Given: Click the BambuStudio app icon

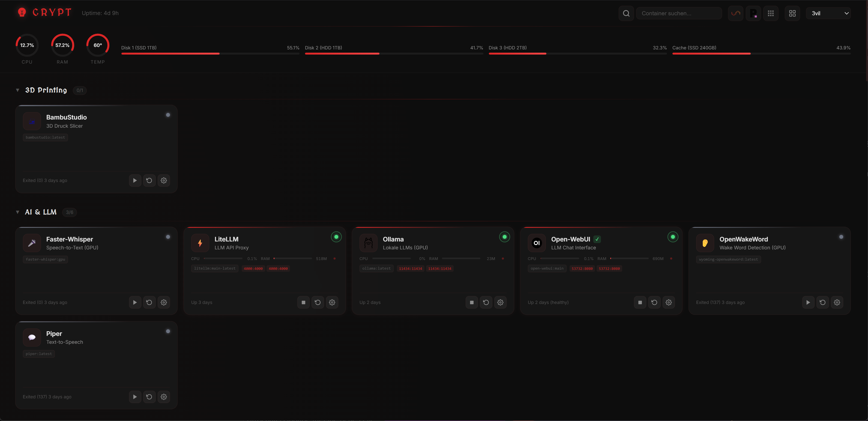Looking at the screenshot, I should pos(32,121).
